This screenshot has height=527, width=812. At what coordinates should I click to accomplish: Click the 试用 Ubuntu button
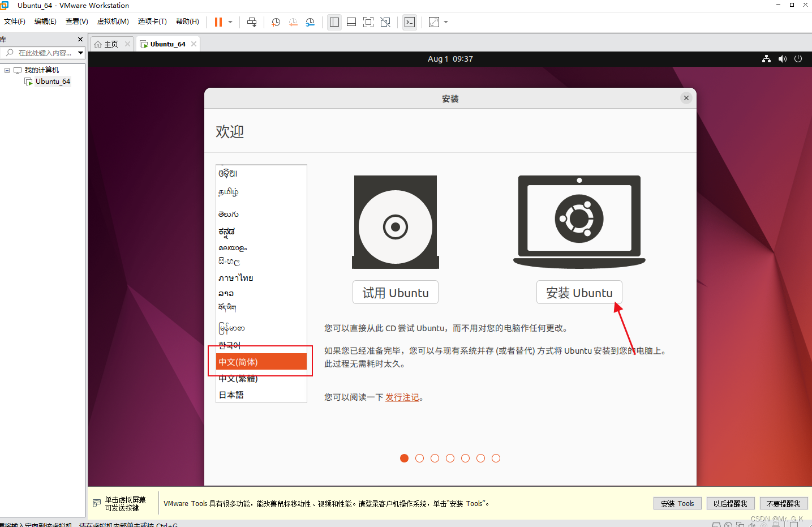click(396, 293)
